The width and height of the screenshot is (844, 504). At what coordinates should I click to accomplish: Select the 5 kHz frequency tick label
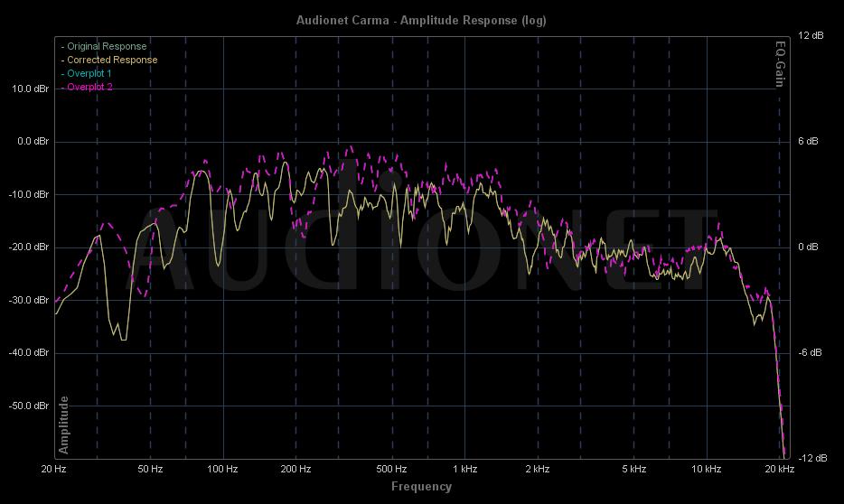(x=633, y=470)
